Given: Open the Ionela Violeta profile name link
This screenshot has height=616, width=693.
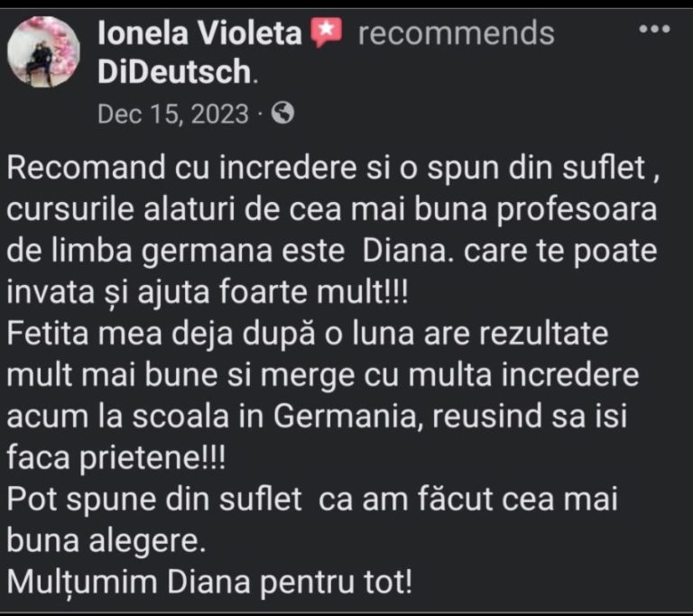Looking at the screenshot, I should click(x=199, y=34).
